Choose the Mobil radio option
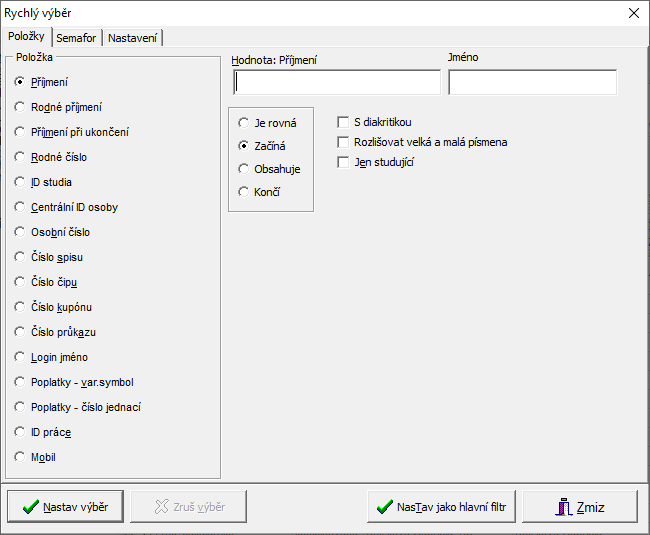 20,457
